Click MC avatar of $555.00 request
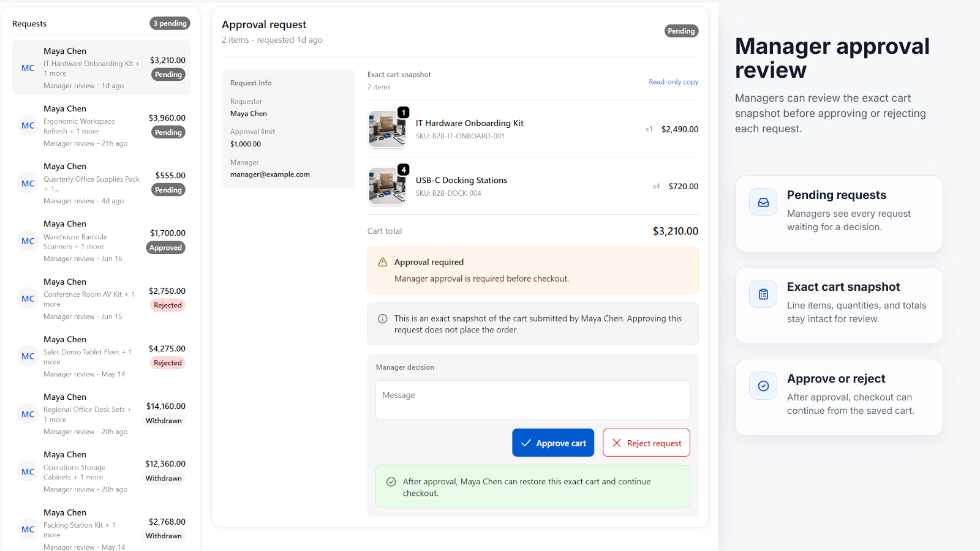 (28, 183)
